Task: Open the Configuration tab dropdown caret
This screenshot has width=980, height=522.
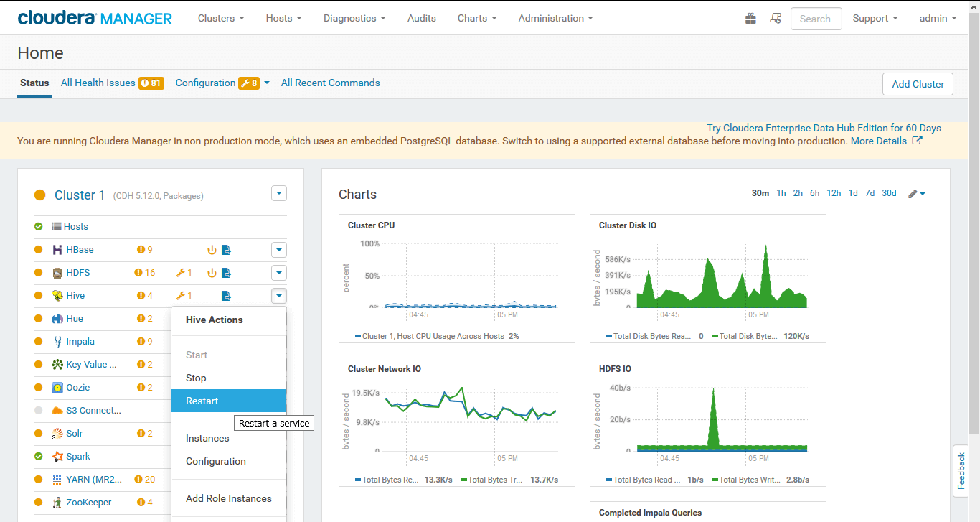Action: pos(267,83)
